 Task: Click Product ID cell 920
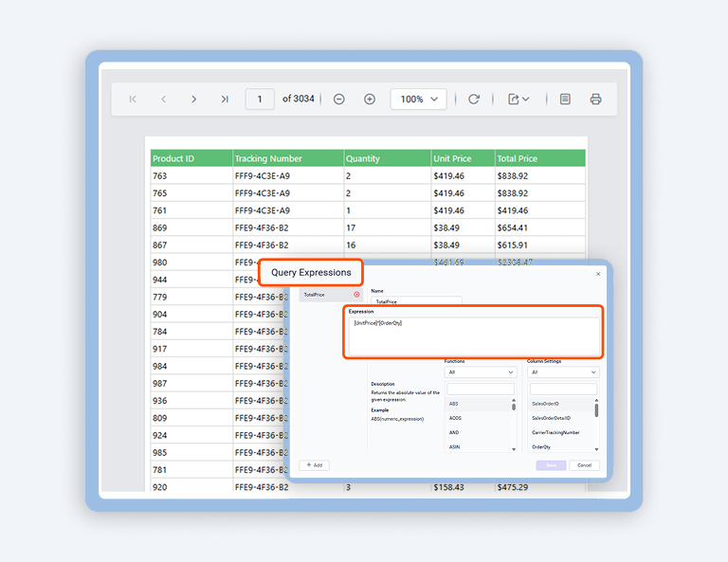coord(191,487)
